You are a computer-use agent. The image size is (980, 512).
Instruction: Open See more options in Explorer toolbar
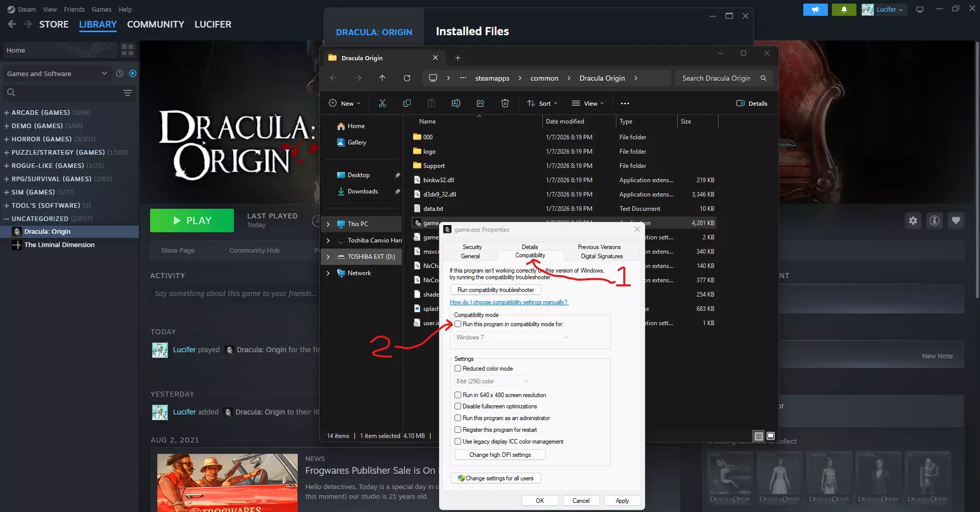coord(625,103)
